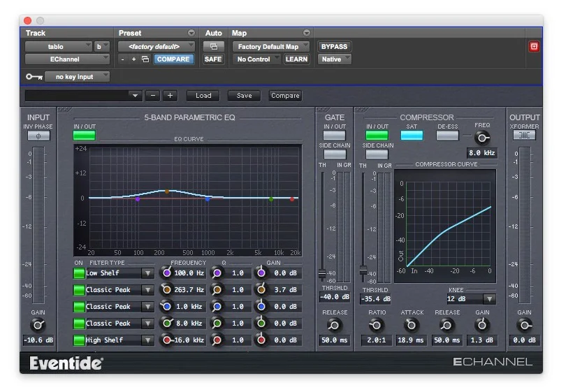Image resolution: width=566 pixels, height=392 pixels.
Task: Click the Compressor attack knob
Action: click(411, 325)
